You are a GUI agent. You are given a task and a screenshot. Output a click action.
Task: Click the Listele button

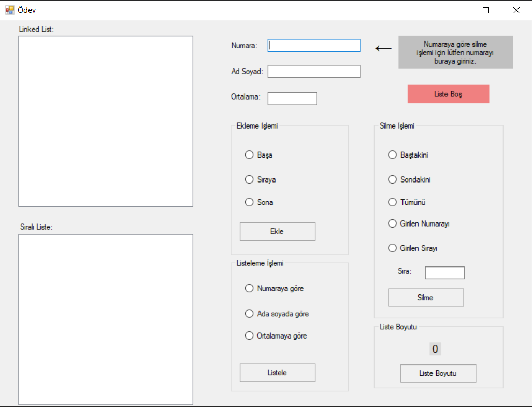click(x=278, y=373)
